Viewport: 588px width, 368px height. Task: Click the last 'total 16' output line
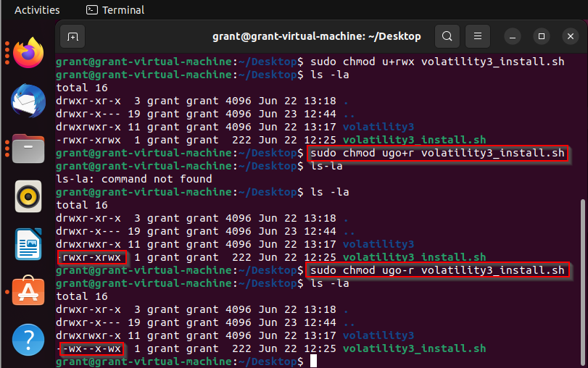coord(82,296)
